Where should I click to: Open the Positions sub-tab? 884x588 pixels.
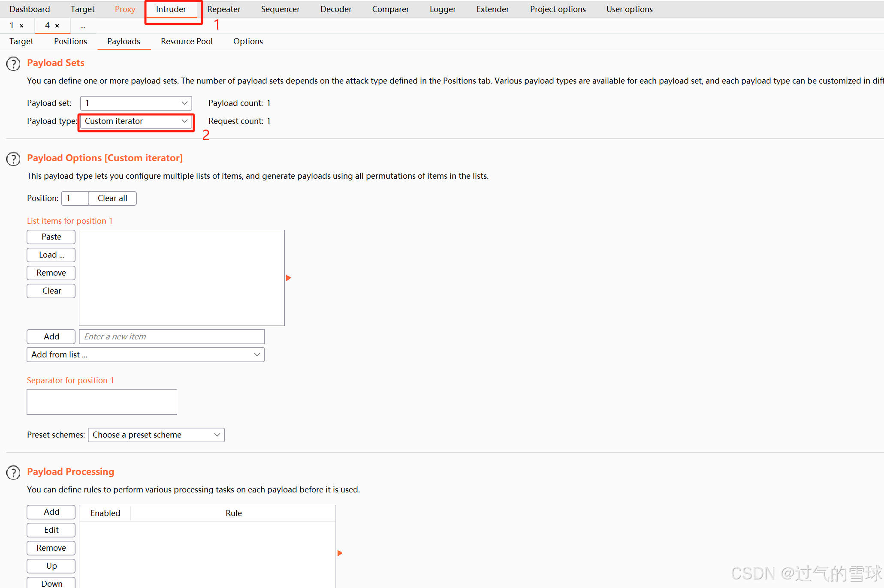pyautogui.click(x=70, y=41)
